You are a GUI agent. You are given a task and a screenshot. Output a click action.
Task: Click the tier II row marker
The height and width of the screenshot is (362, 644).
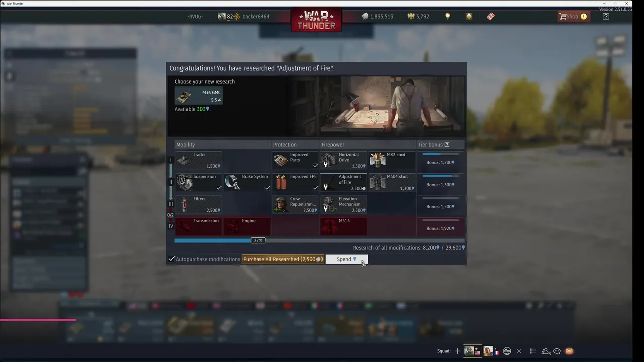coord(171,183)
